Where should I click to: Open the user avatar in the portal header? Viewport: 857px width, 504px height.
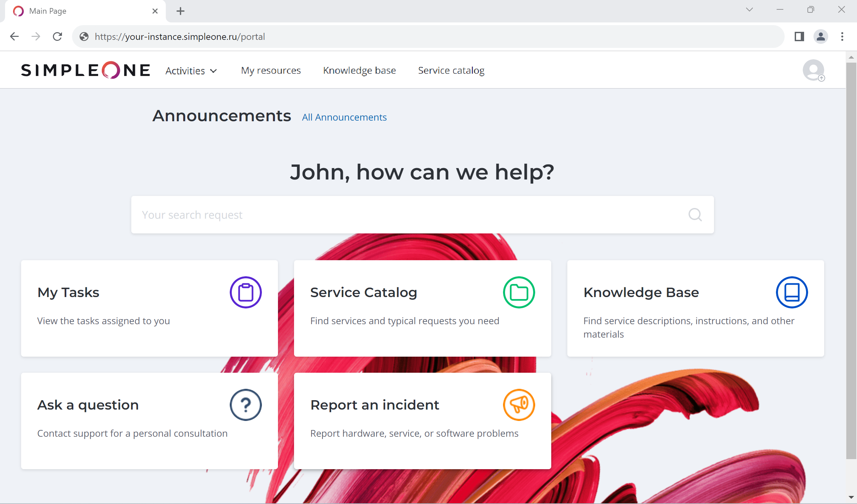click(x=813, y=70)
